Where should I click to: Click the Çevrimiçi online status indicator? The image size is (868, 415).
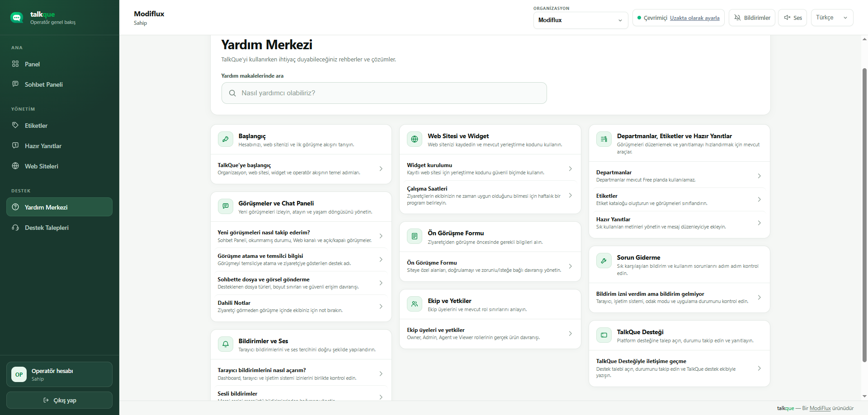pos(652,18)
